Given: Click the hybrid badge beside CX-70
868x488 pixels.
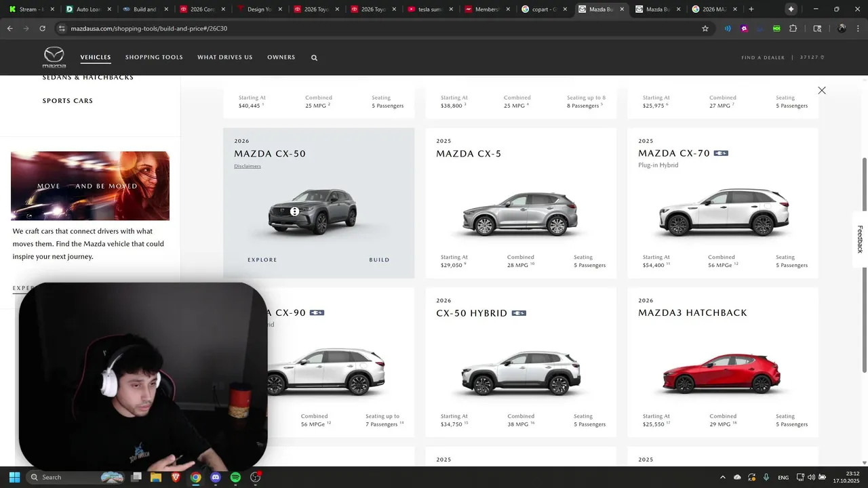Looking at the screenshot, I should (721, 153).
